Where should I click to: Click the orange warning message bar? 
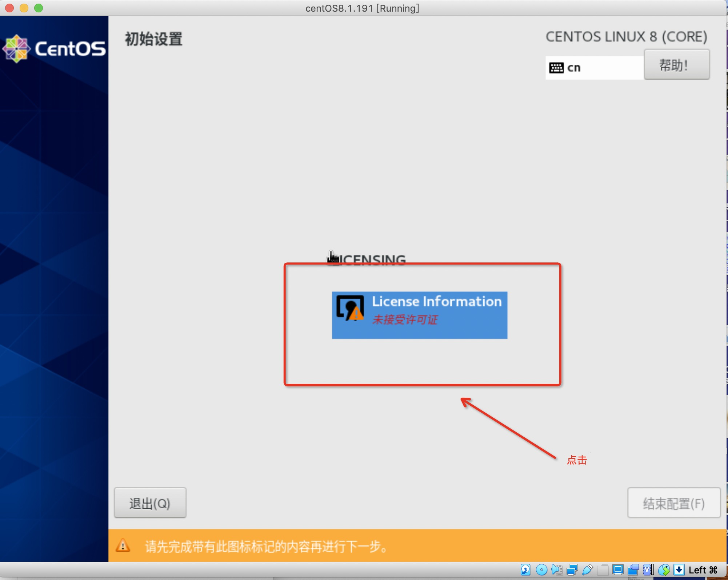pos(417,545)
